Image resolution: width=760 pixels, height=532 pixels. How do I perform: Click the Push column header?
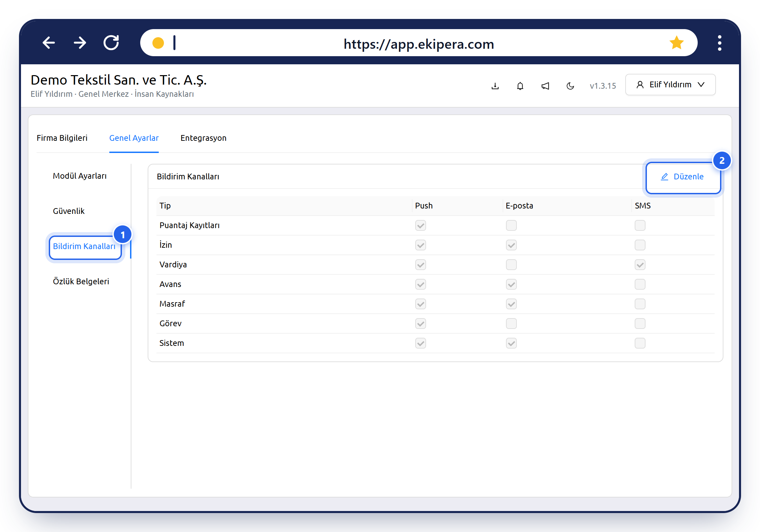(424, 206)
